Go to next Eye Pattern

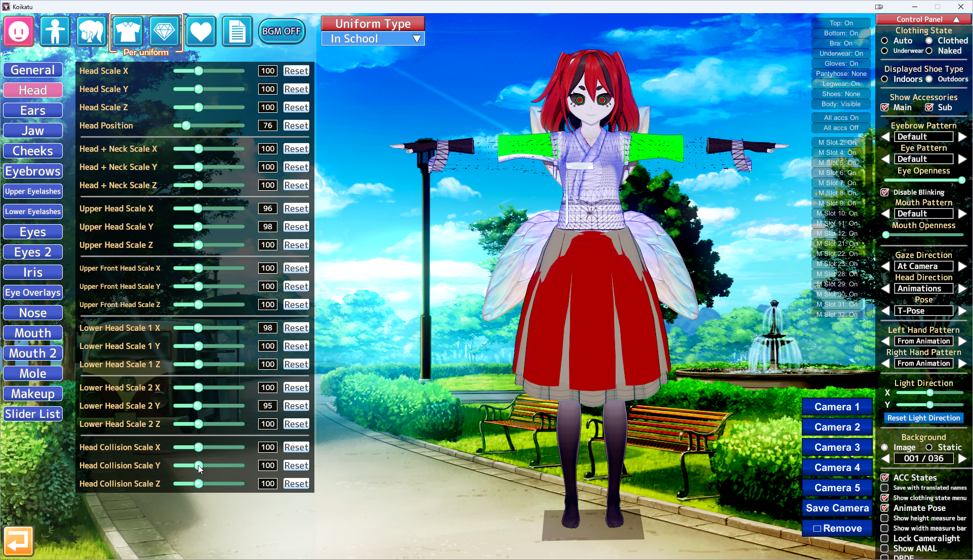[962, 159]
